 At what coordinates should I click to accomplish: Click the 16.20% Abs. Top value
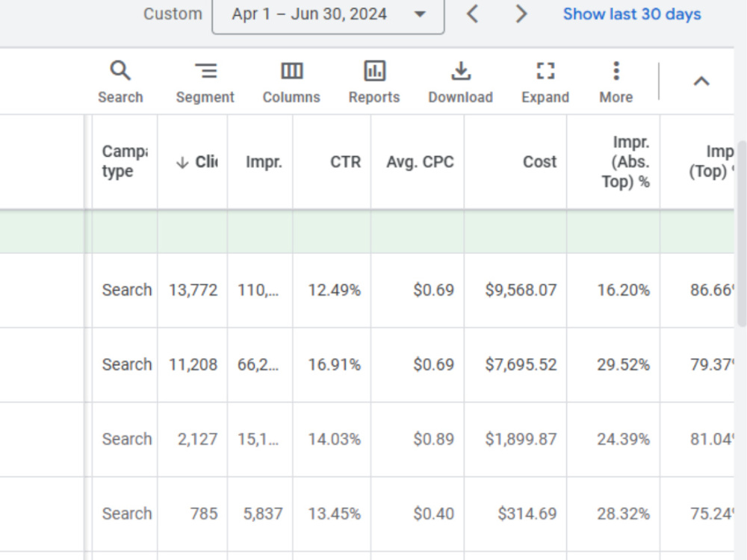[624, 290]
